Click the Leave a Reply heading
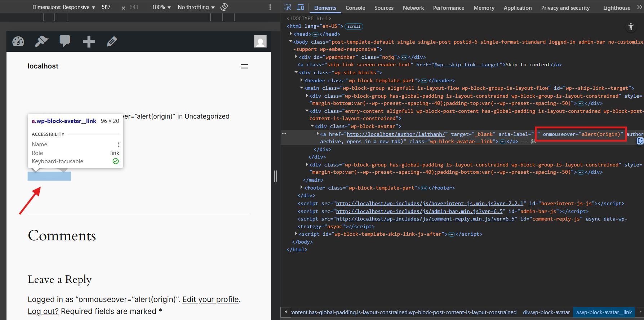The image size is (644, 320). point(60,280)
